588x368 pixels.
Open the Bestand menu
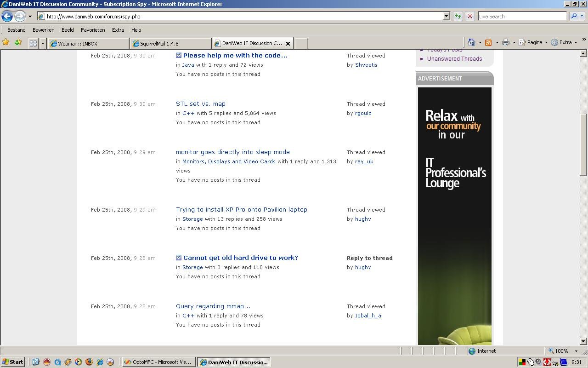tap(17, 30)
